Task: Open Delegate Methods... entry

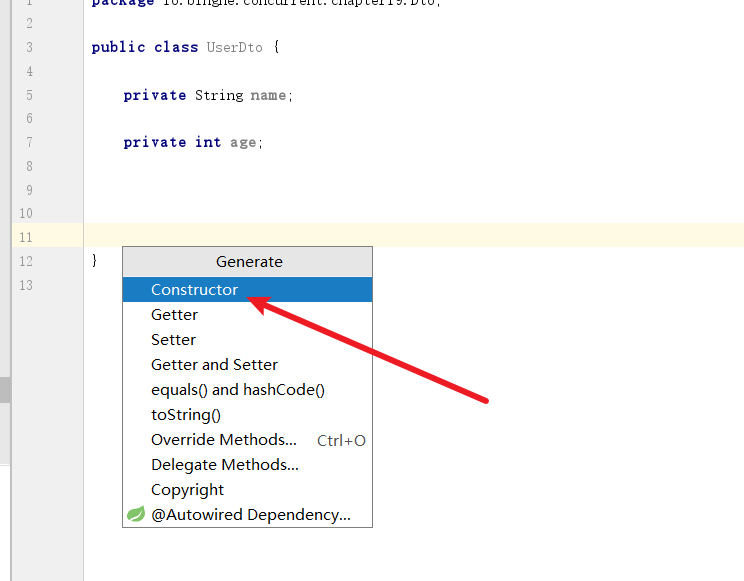Action: pyautogui.click(x=225, y=465)
